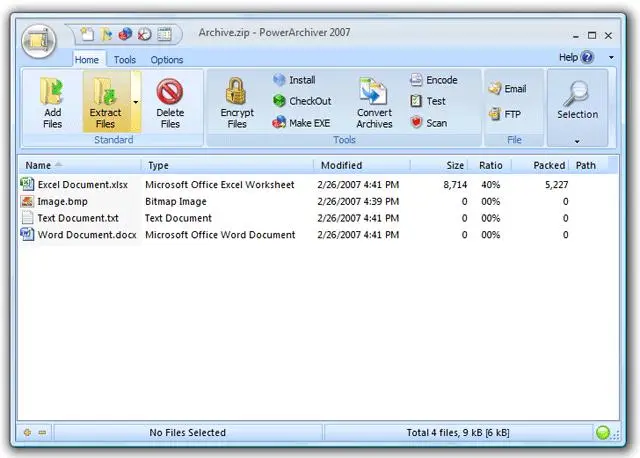
Task: Click the Encrypt Files padlock button
Action: click(237, 103)
